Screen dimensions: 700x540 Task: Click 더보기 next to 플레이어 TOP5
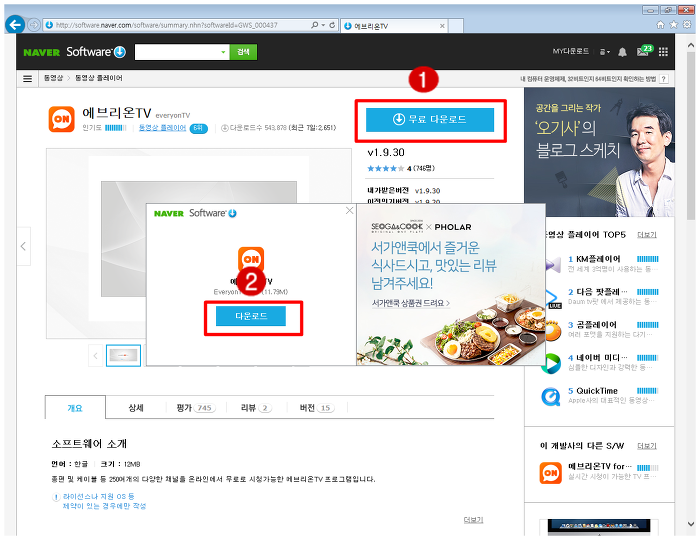pos(646,235)
